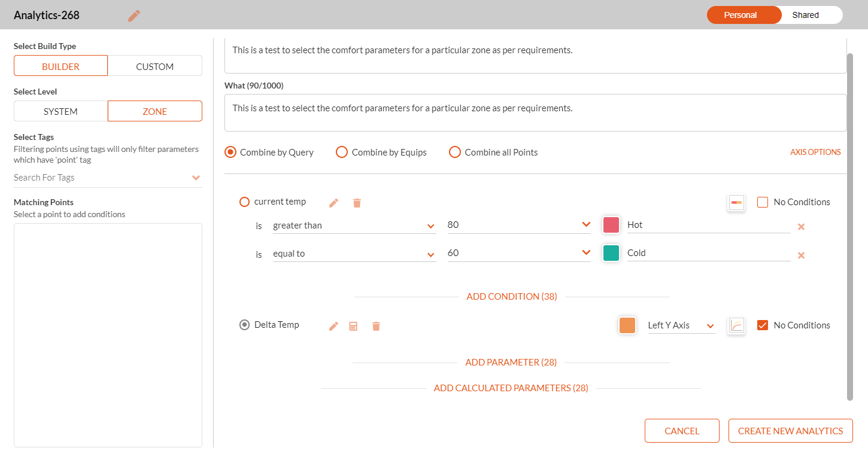Select Combine by Equips option
868x460 pixels.
(x=342, y=152)
